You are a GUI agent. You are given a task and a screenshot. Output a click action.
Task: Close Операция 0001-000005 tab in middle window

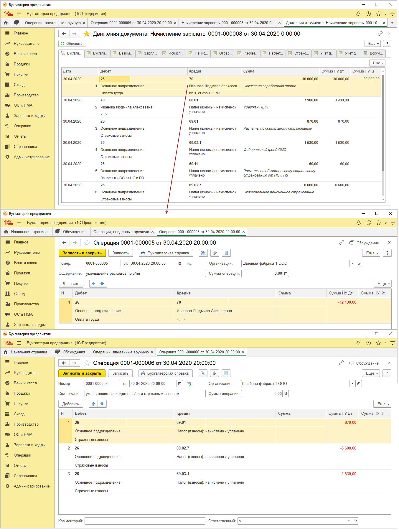coord(244,232)
